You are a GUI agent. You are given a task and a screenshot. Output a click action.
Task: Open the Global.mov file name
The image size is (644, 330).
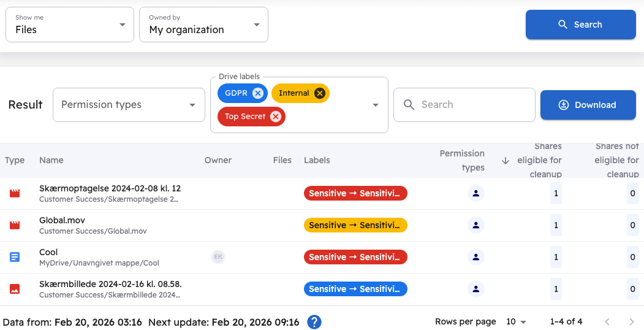62,220
